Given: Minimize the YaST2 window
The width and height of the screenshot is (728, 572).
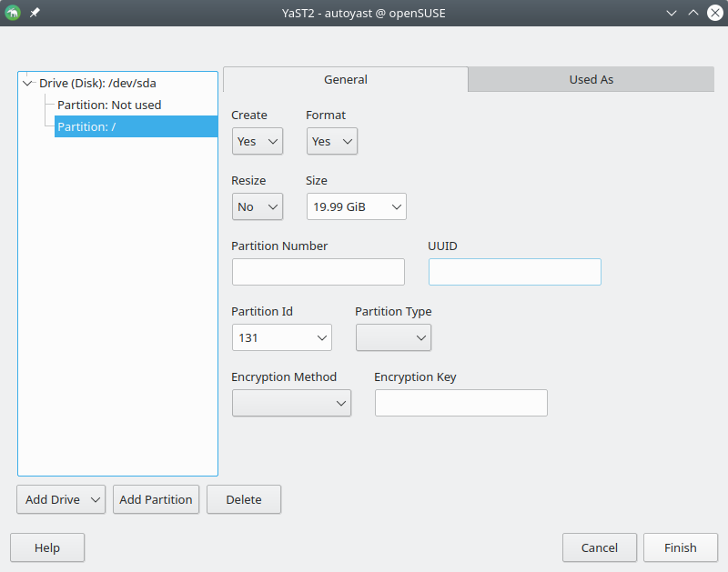Looking at the screenshot, I should [x=672, y=13].
